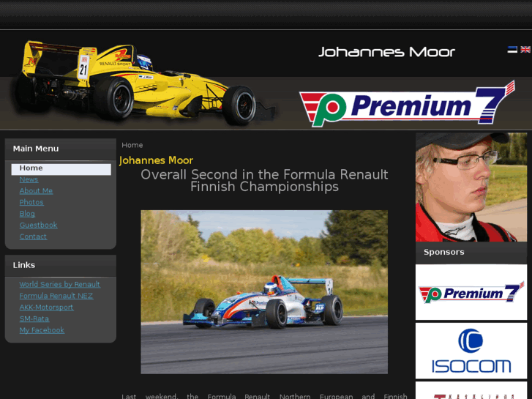
Task: Open the blue race car article photo
Action: [x=264, y=292]
